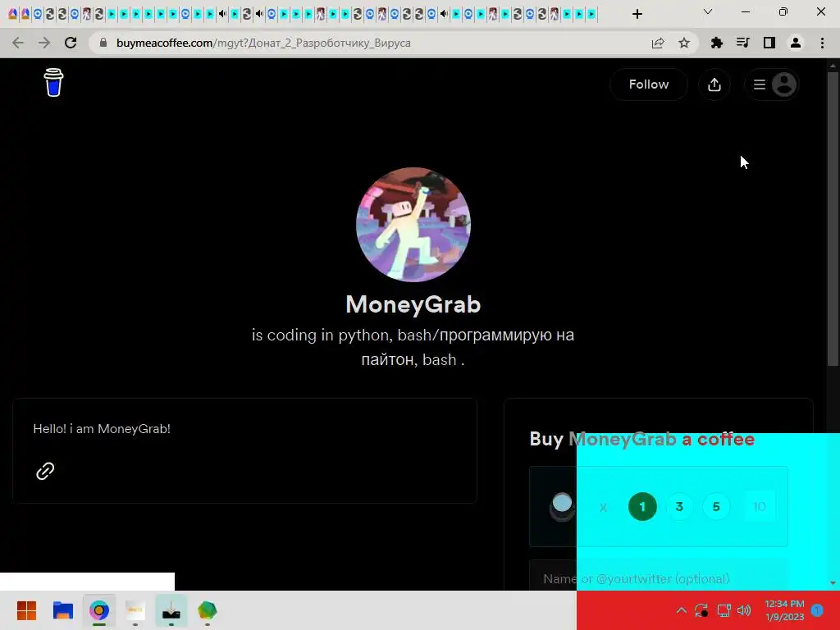The height and width of the screenshot is (630, 840).
Task: Share this page from the address bar
Action: (658, 43)
